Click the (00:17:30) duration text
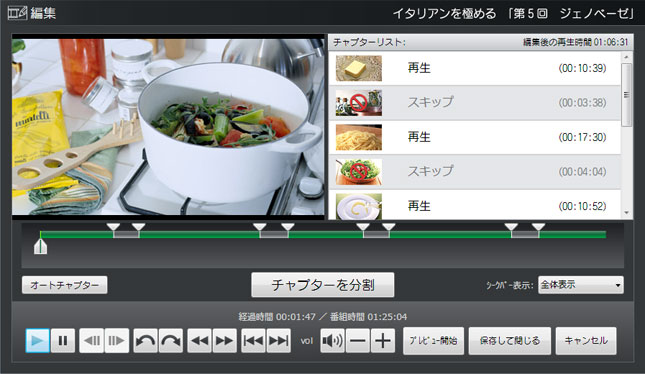Viewport: 645px width, 374px height. 582,137
